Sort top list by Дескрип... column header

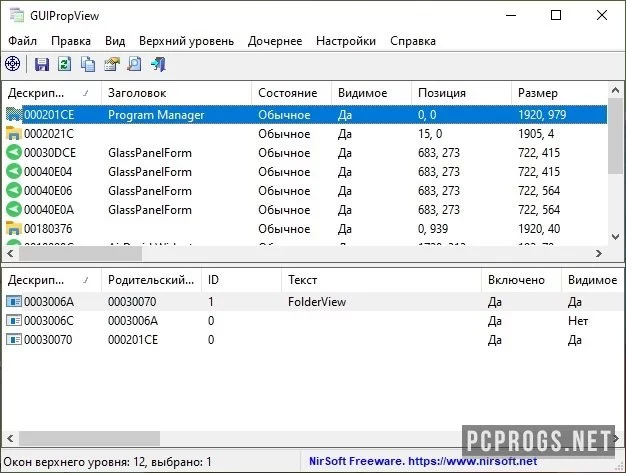click(x=52, y=93)
